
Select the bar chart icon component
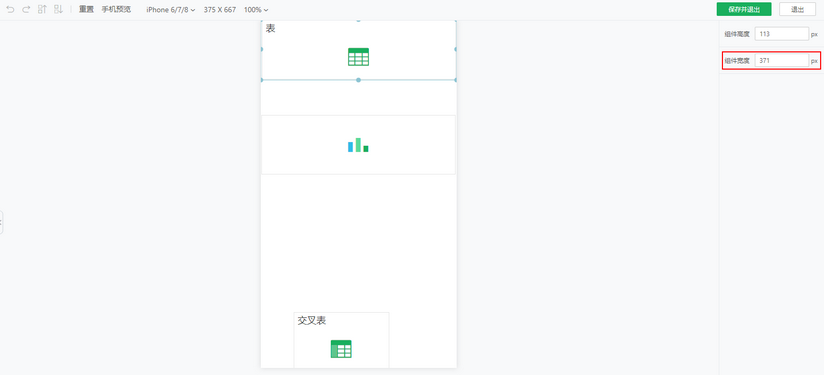(x=358, y=145)
